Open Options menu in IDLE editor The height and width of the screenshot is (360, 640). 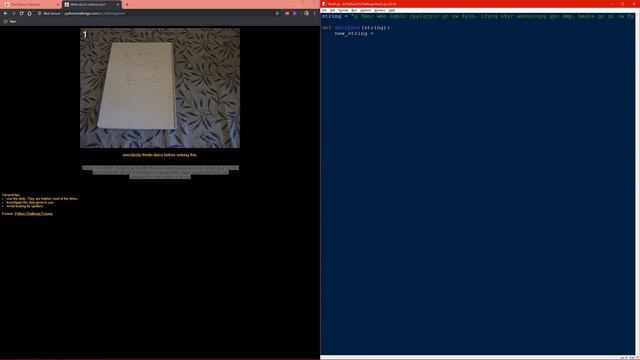[366, 10]
